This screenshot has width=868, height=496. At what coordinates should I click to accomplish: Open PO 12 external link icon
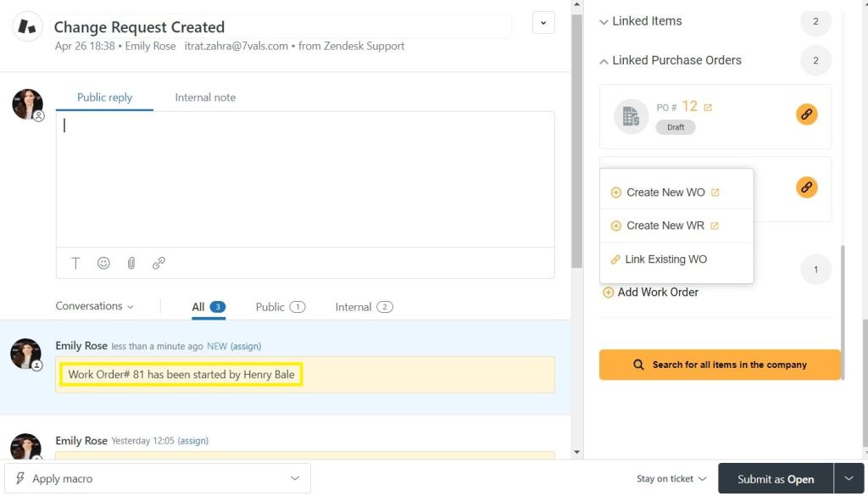click(708, 108)
